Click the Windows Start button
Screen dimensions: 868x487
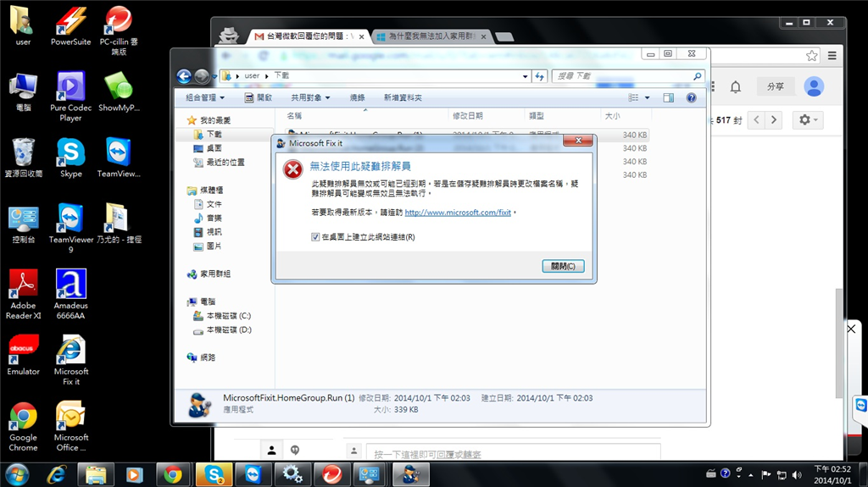tap(17, 475)
